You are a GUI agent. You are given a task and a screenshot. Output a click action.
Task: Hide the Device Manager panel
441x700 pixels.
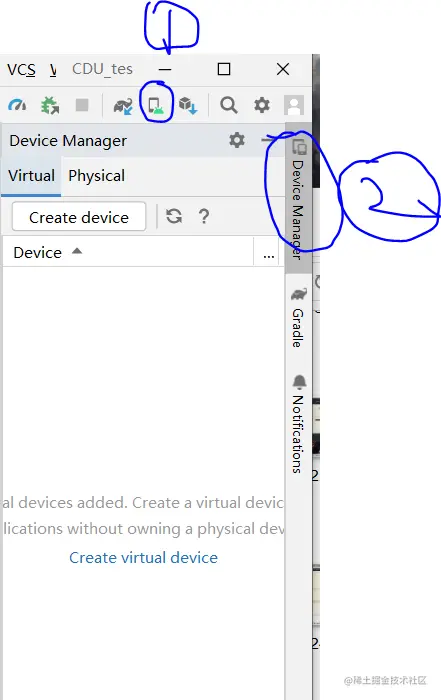click(269, 140)
